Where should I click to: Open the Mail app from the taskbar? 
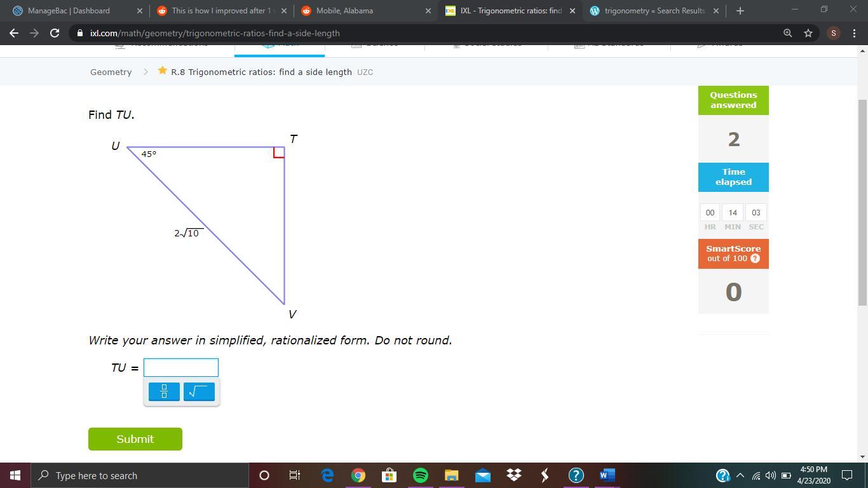(x=482, y=475)
